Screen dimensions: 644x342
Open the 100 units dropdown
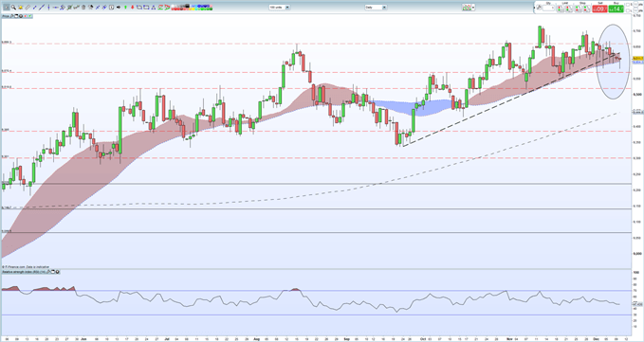279,8
